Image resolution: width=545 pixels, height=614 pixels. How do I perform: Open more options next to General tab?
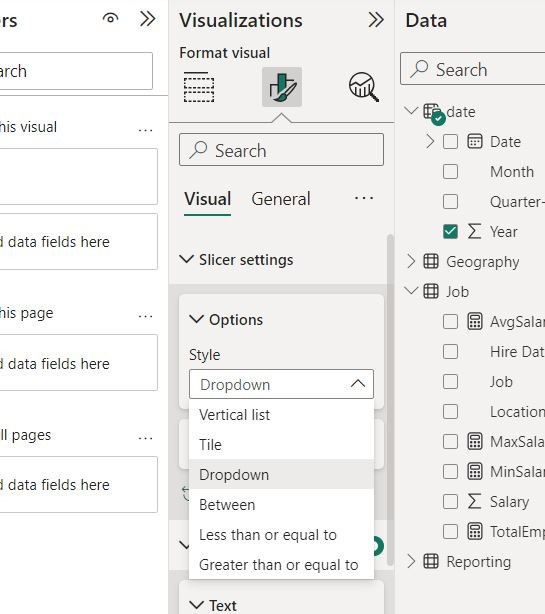coord(364,198)
